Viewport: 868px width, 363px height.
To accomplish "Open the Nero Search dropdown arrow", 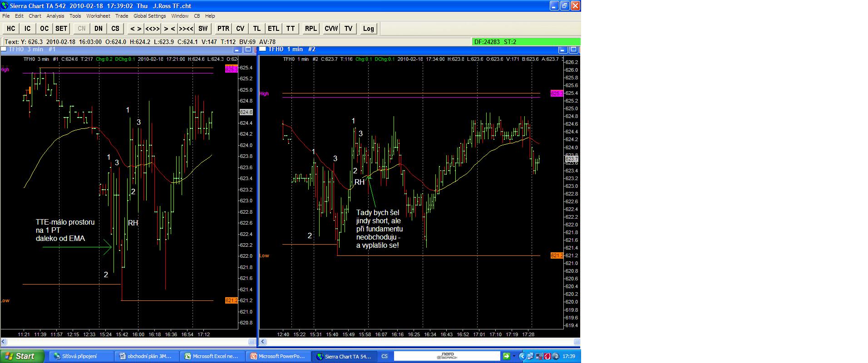I will click(514, 356).
